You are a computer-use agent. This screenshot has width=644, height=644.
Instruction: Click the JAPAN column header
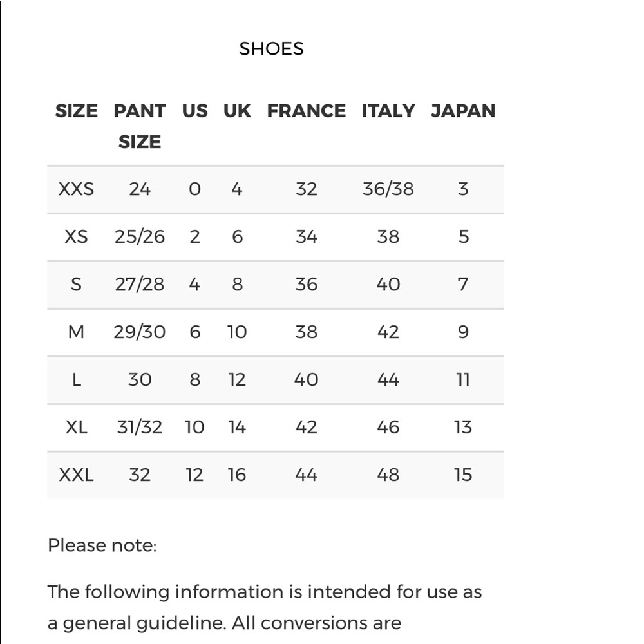[463, 111]
